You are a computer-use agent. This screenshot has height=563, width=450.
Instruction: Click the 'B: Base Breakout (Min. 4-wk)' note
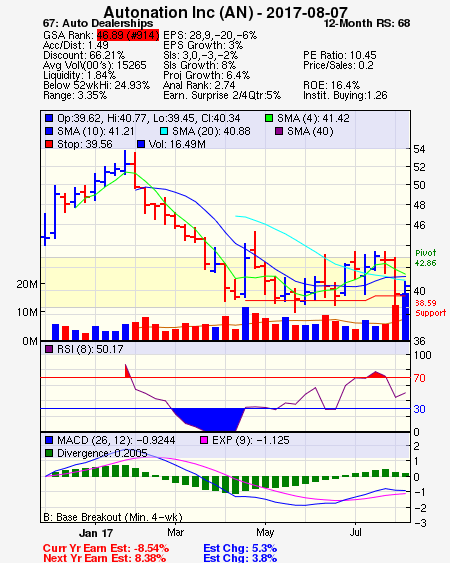113,517
